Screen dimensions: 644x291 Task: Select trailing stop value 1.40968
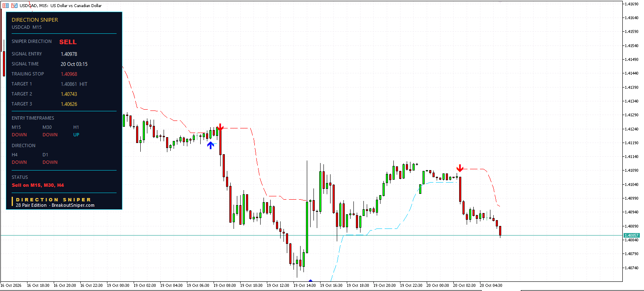69,74
